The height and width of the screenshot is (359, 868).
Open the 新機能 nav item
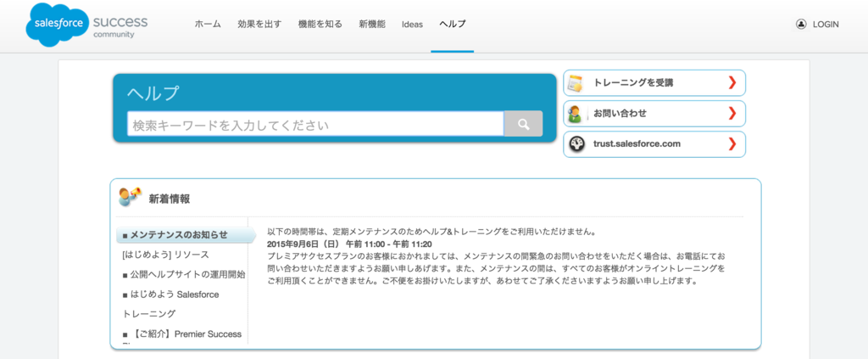tap(372, 25)
